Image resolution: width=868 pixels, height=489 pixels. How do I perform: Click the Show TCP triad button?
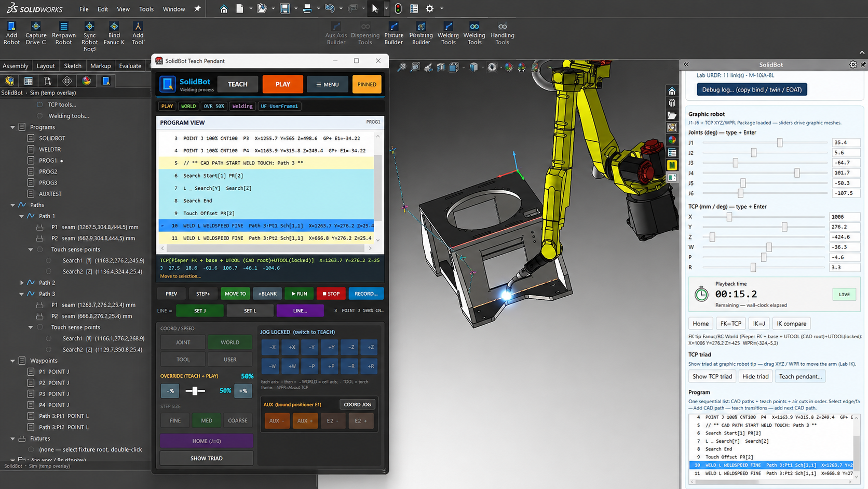[x=712, y=376]
